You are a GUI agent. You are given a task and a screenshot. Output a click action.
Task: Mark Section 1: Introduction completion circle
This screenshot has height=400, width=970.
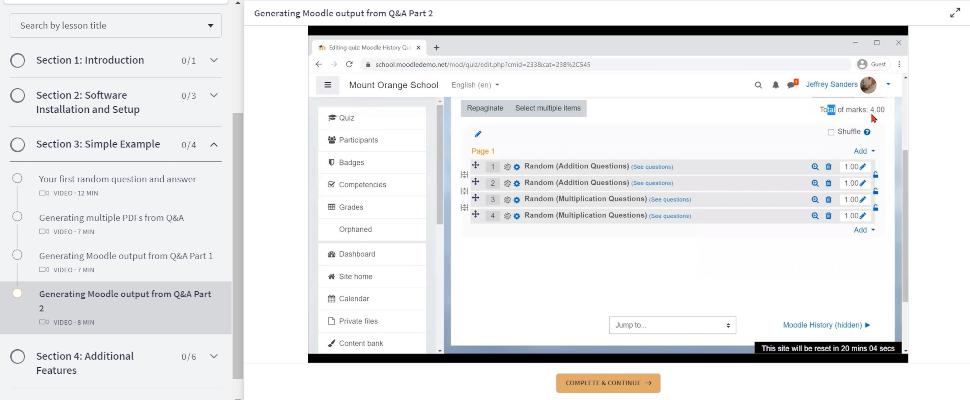(x=17, y=60)
